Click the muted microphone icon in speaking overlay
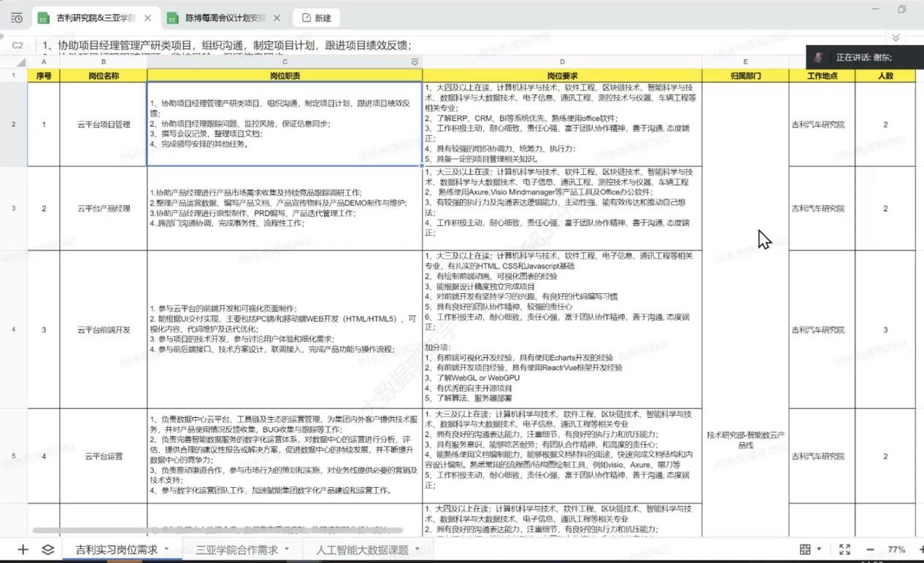924x563 pixels. [820, 58]
